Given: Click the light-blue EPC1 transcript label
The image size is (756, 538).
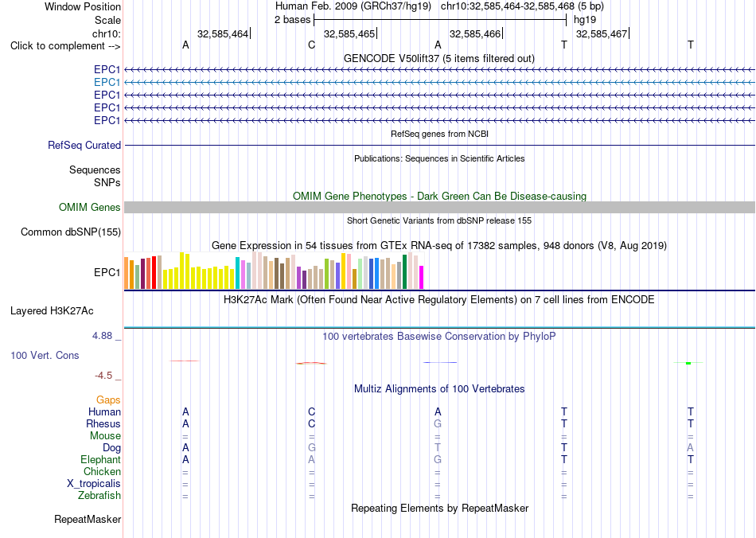Looking at the screenshot, I should [x=107, y=83].
